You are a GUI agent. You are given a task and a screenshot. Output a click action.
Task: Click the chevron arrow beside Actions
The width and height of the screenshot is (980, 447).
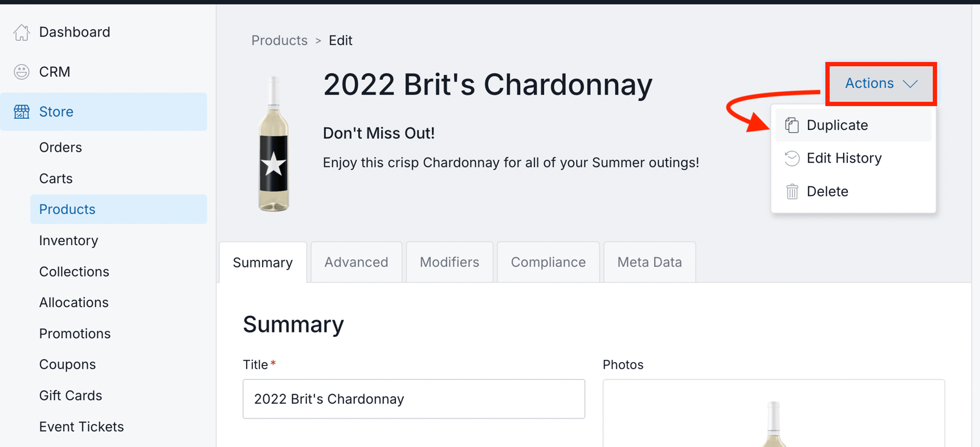[910, 84]
